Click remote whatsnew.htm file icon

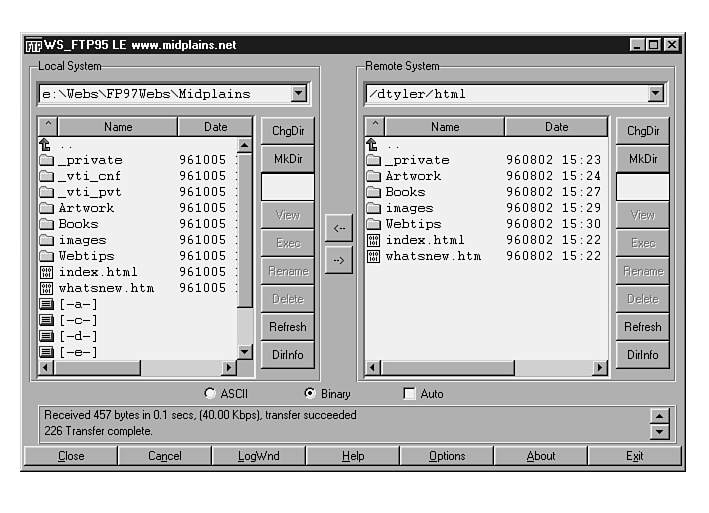(x=373, y=256)
